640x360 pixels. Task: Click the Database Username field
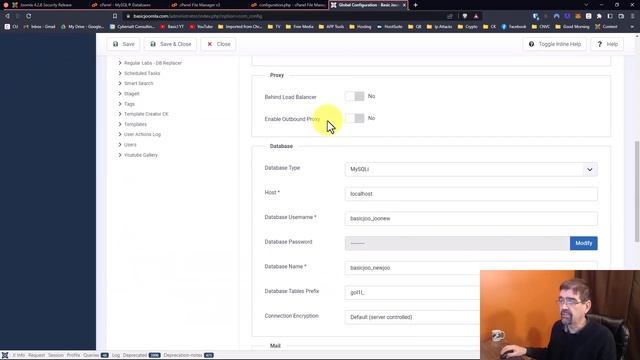click(x=471, y=219)
